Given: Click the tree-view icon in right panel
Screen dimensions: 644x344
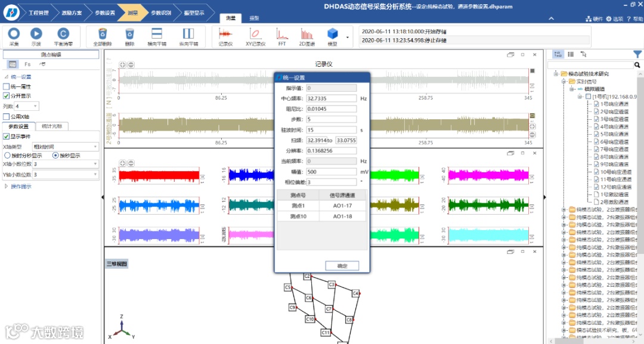Looking at the screenshot, I should [558, 54].
